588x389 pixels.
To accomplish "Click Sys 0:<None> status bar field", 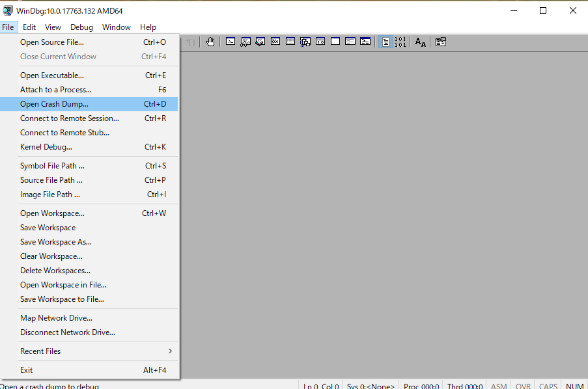I will click(x=371, y=386).
